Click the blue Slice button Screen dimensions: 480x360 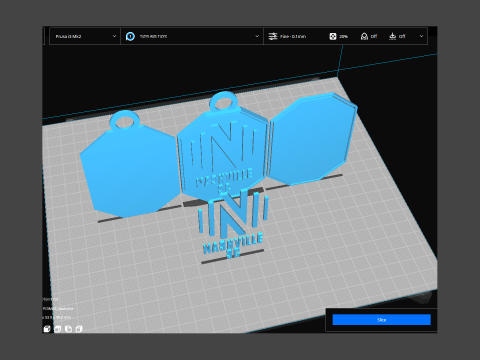click(381, 320)
